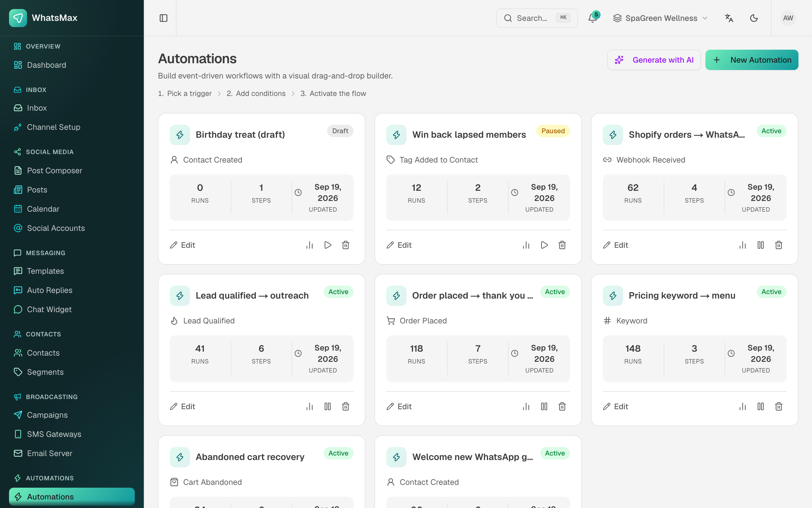This screenshot has width=812, height=508.
Task: Click New Automation button
Action: [x=752, y=60]
